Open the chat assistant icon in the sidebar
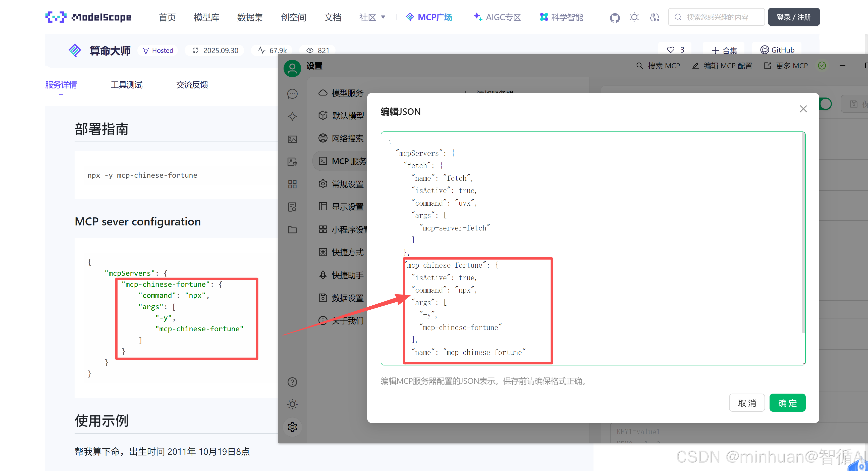868x471 pixels. tap(292, 94)
